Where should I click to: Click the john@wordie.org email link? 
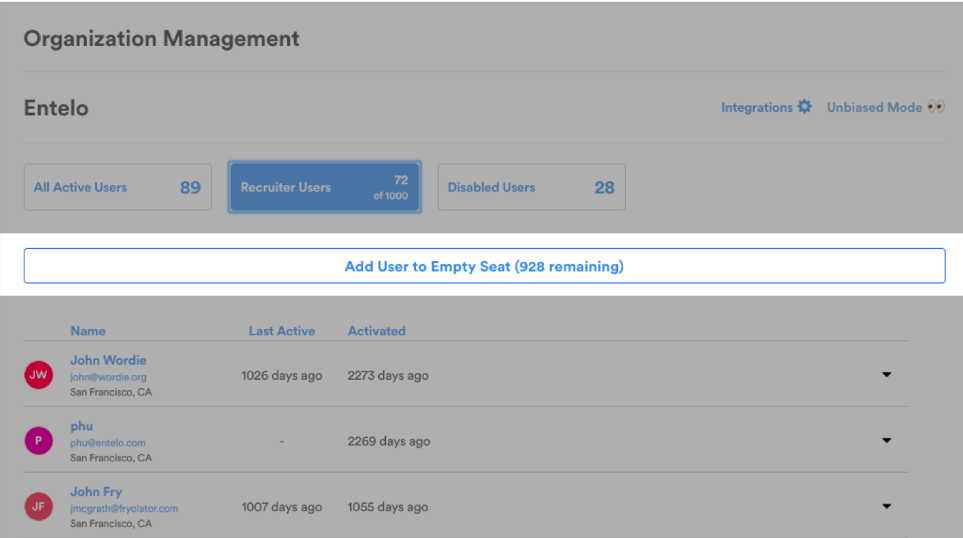tap(108, 377)
